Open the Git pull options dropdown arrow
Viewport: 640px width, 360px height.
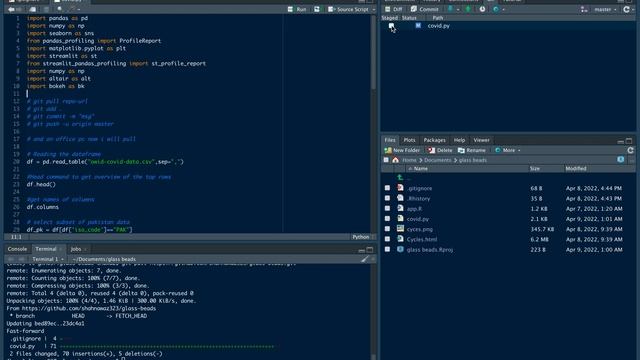pos(458,9)
